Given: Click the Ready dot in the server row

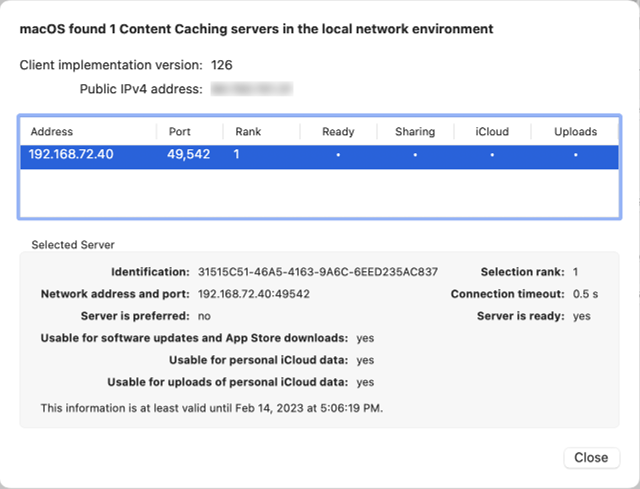Looking at the screenshot, I should [x=338, y=155].
